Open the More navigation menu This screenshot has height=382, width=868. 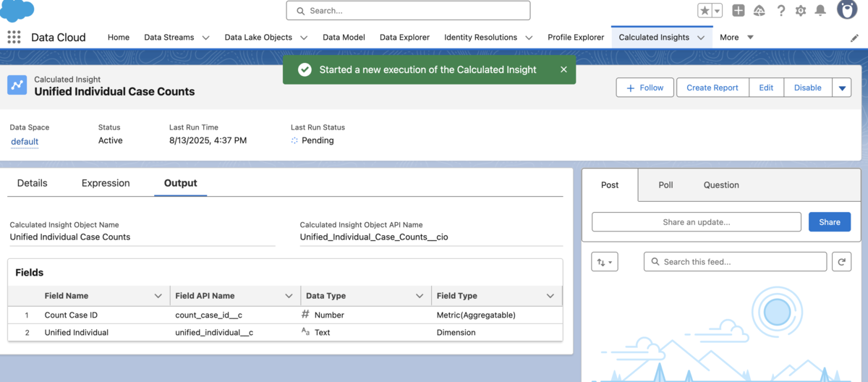click(x=736, y=38)
